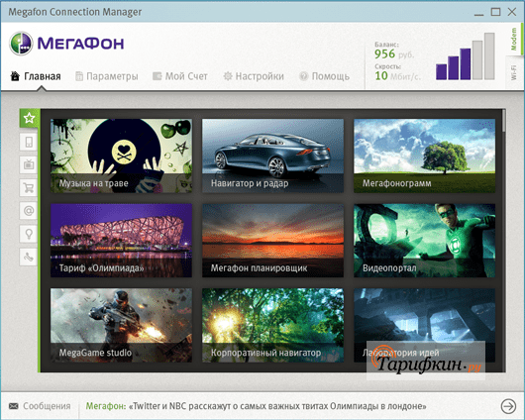Open the Навигатор и радар tile
Image resolution: width=525 pixels, height=420 pixels.
point(272,156)
